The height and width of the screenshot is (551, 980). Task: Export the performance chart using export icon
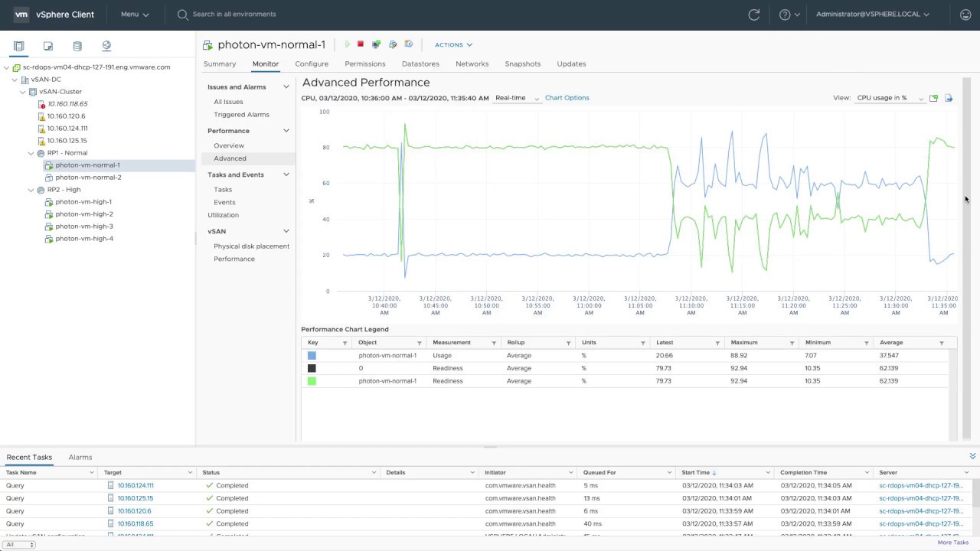[x=949, y=98]
